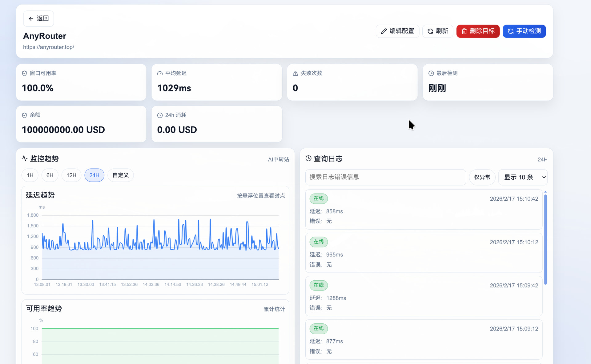Click the clock icon beside 查询日志

coord(308,158)
